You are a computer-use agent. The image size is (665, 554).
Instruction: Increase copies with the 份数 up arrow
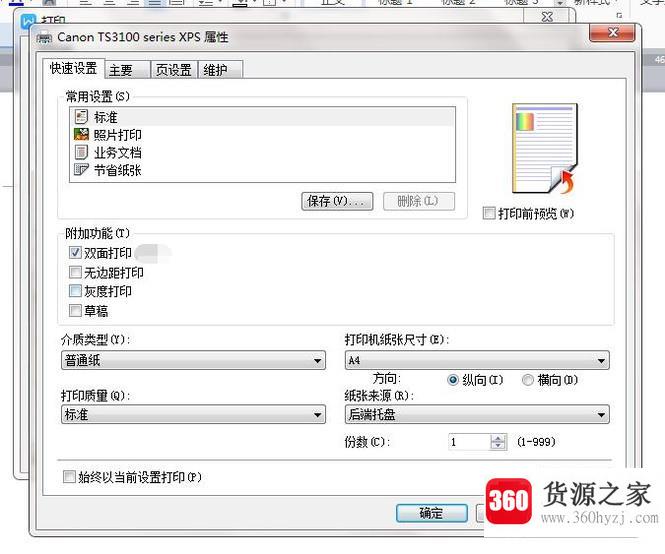tap(498, 438)
